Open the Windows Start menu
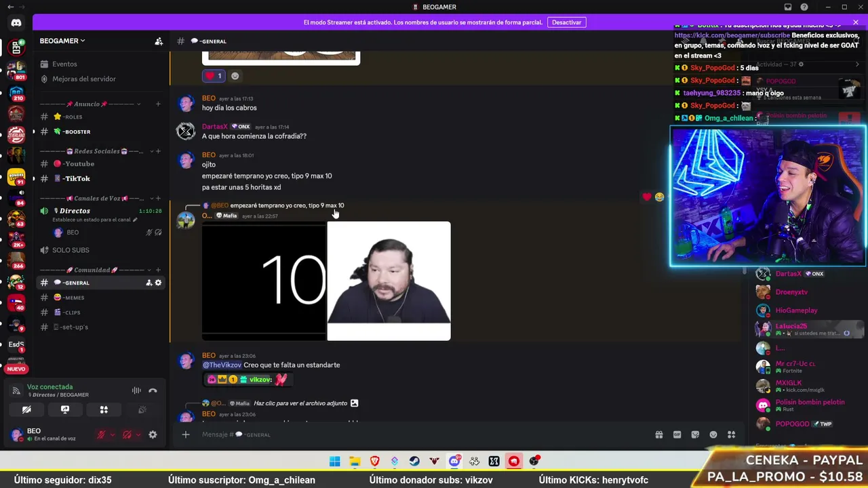Screen dimensions: 868x488 (335, 462)
